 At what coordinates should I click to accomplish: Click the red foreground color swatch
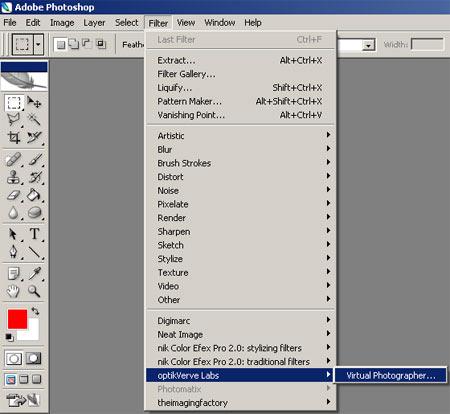[17, 319]
